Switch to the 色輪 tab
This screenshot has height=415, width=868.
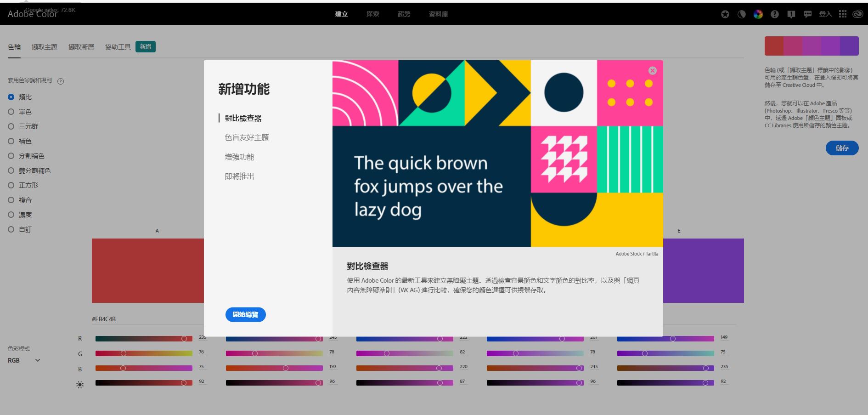14,47
